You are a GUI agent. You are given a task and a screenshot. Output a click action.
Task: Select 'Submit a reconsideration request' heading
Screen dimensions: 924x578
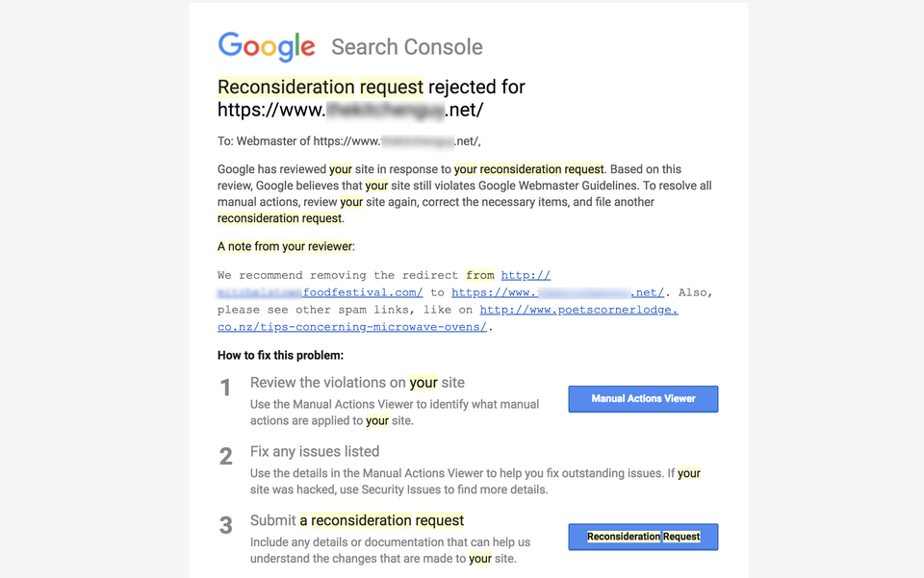click(x=357, y=520)
